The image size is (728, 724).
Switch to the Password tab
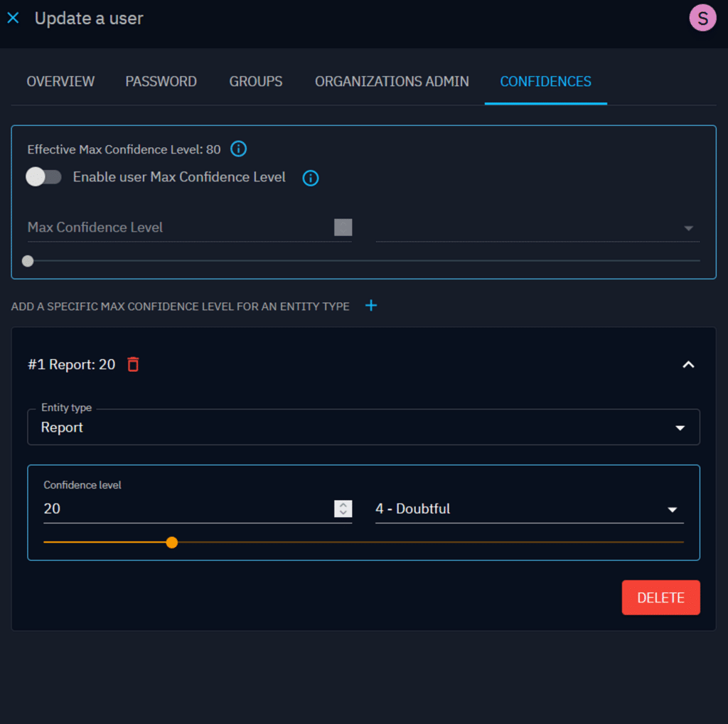[x=161, y=82]
